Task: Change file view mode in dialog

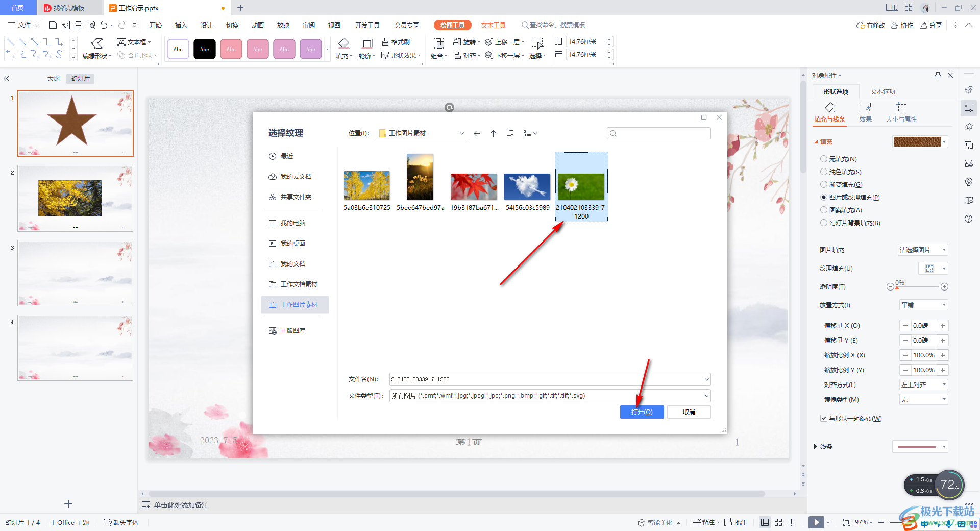Action: (530, 133)
